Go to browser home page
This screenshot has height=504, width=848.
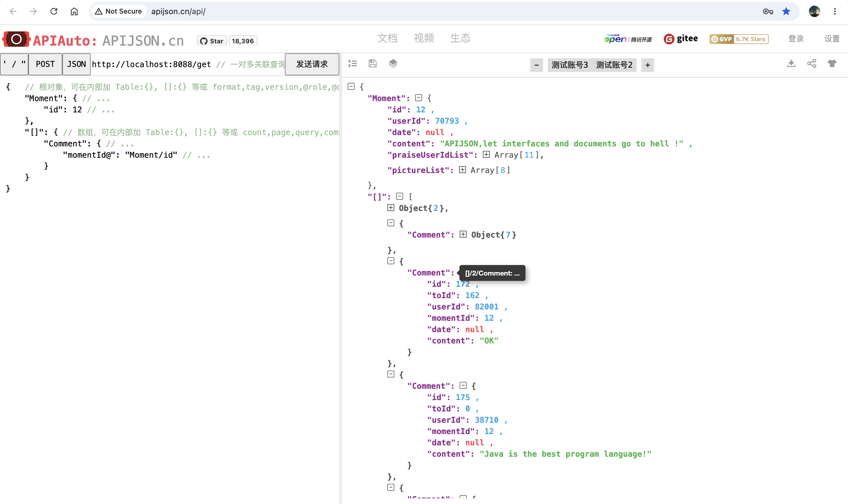[x=74, y=11]
